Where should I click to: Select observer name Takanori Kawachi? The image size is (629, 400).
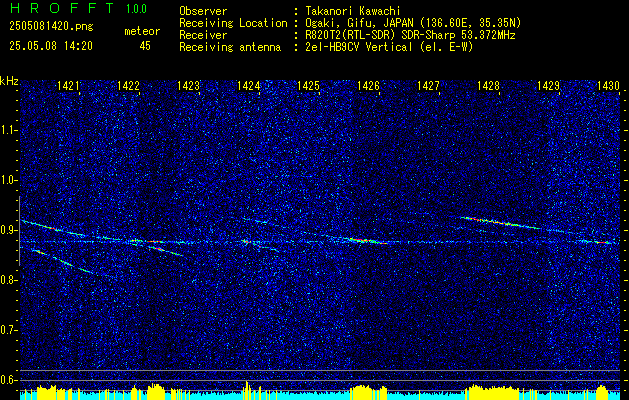pos(352,11)
